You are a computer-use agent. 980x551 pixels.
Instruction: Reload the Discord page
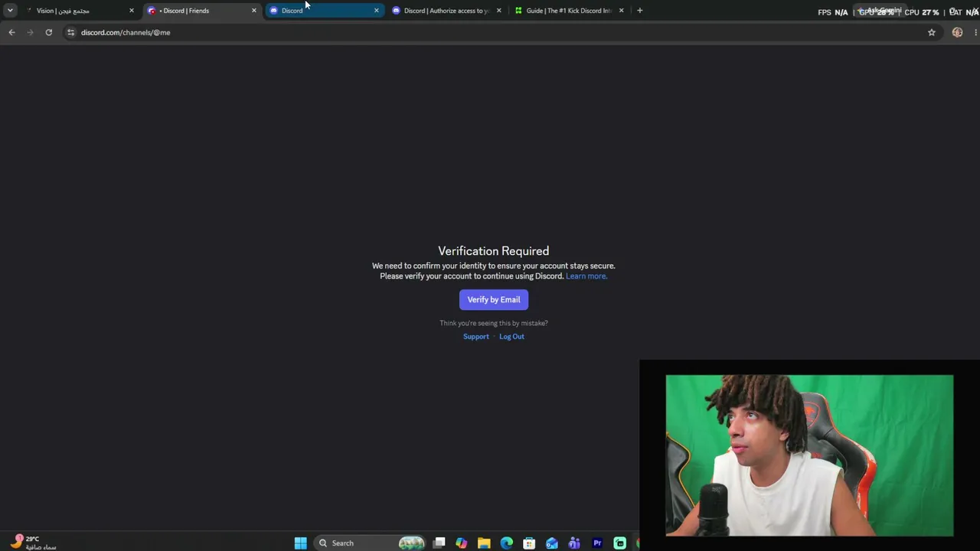[x=48, y=32]
